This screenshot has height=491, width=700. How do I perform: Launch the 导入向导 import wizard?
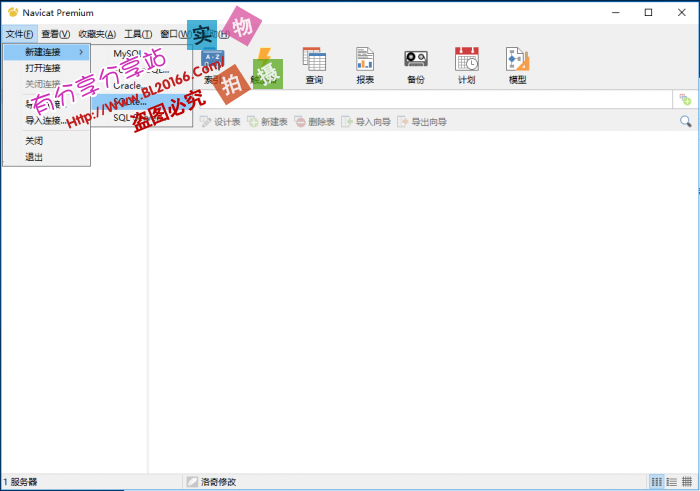coord(366,122)
